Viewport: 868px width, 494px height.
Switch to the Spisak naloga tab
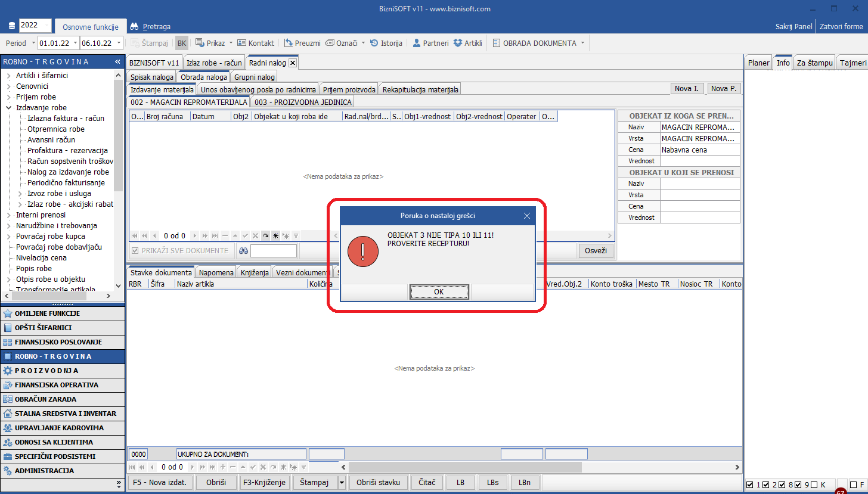[151, 77]
